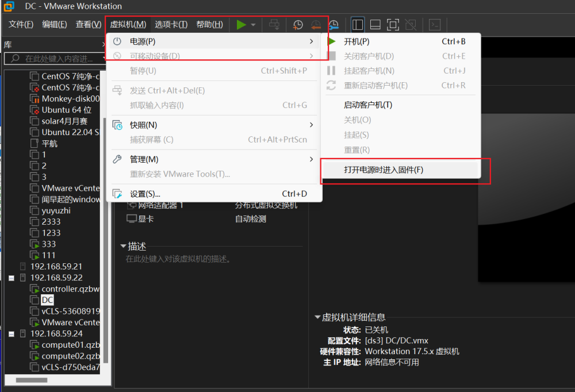Screen dimensions: 575x392
Task: Open the snapshot manager wrench-clock icon
Action: [x=333, y=25]
